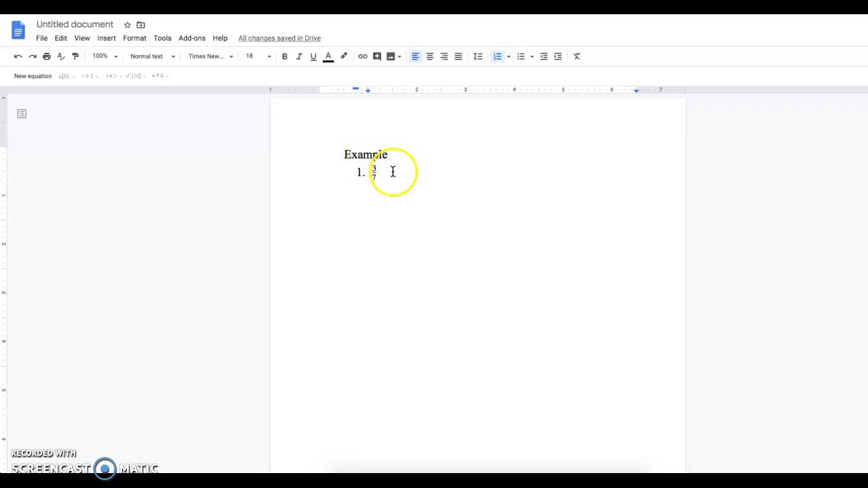Click the Clear formatting icon

pyautogui.click(x=577, y=56)
